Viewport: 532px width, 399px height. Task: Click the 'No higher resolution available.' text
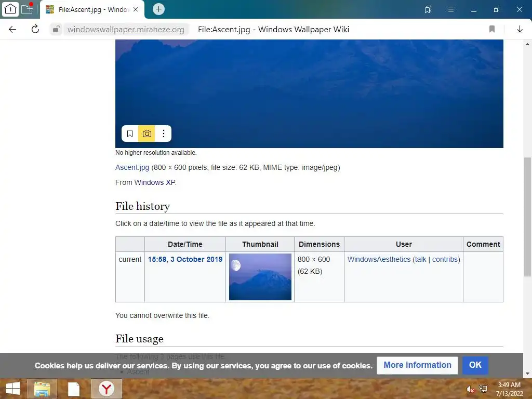click(156, 153)
